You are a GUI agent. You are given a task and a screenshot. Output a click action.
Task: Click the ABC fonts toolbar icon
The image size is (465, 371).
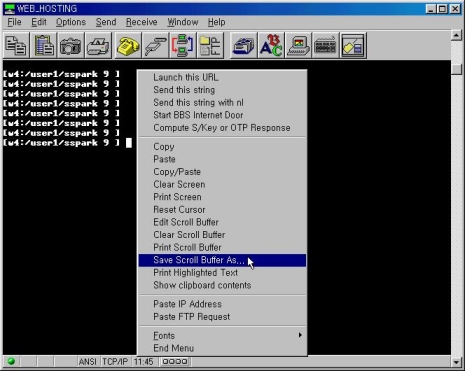coord(271,45)
